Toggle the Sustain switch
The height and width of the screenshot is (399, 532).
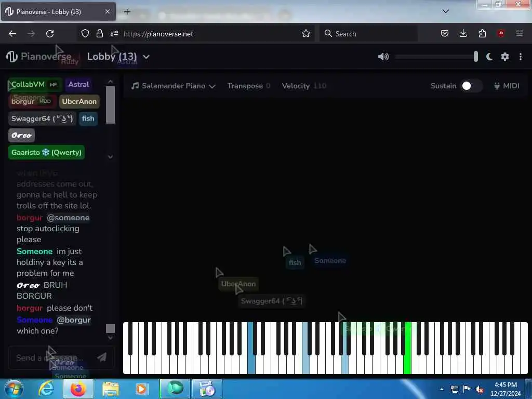coord(472,86)
